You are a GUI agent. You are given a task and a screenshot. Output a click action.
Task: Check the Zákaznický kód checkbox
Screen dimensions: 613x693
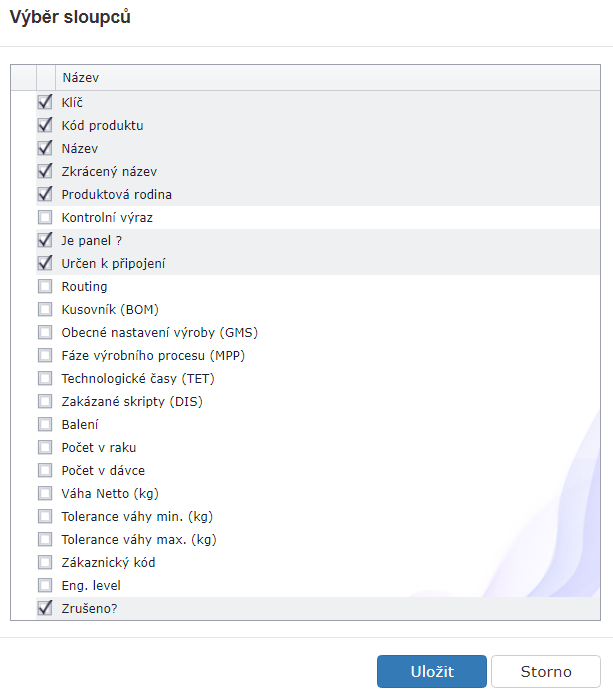[x=44, y=562]
